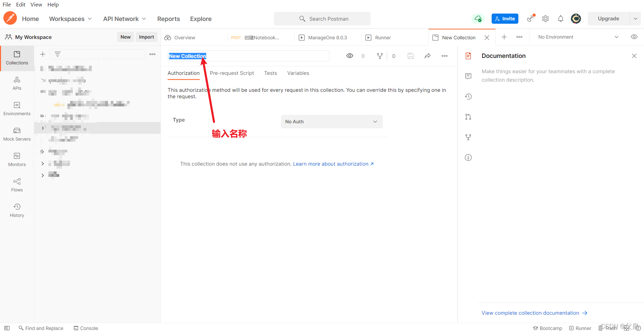This screenshot has width=644, height=333.
Task: Open the File menu
Action: coord(7,4)
